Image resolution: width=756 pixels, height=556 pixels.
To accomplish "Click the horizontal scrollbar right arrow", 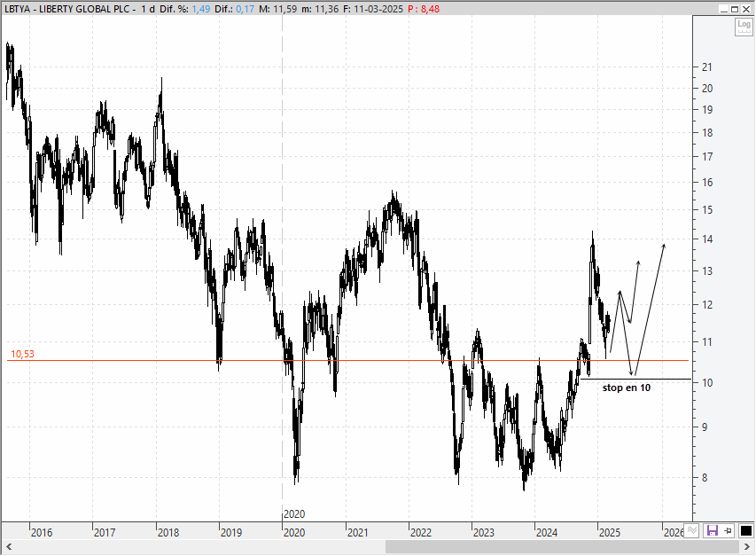I will pos(747,547).
